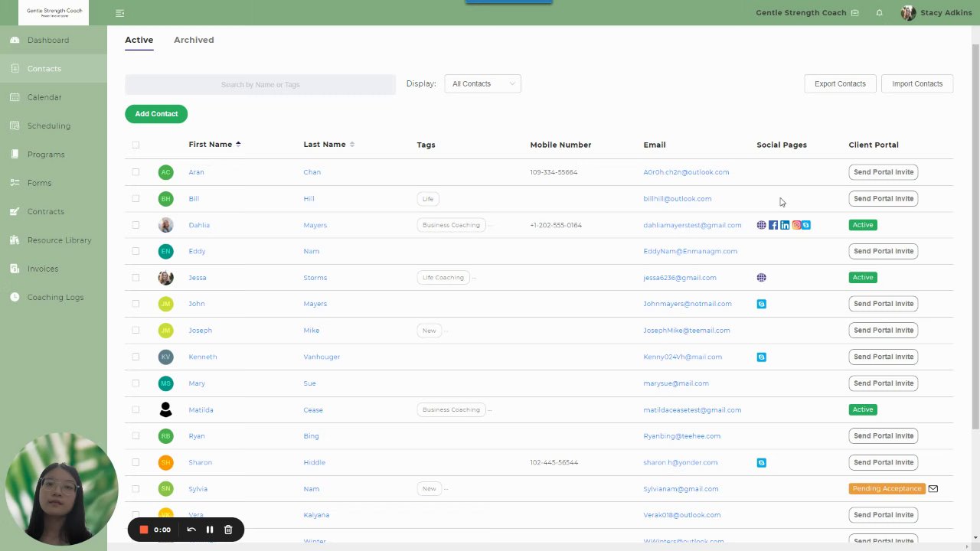Open Sharon Hiddle's Skype icon
This screenshot has width=980, height=551.
[761, 462]
